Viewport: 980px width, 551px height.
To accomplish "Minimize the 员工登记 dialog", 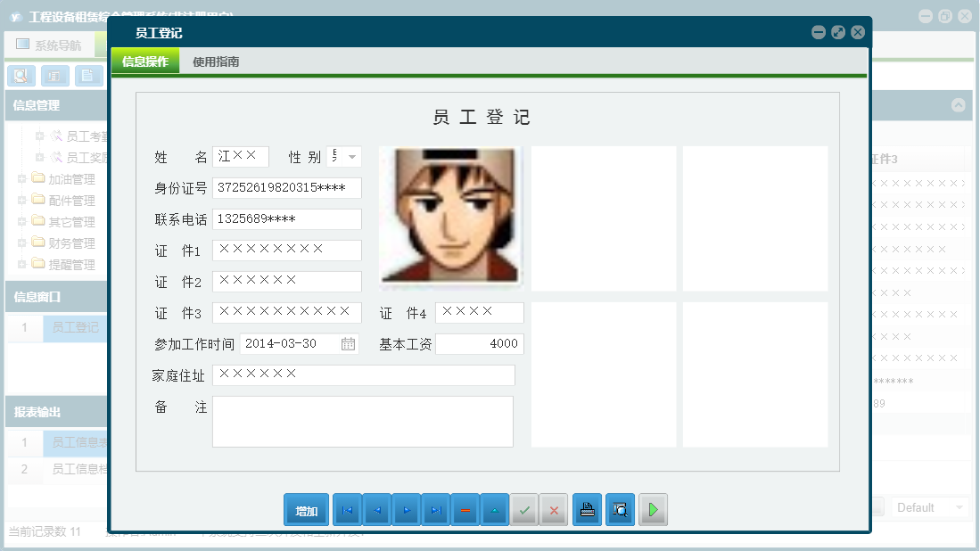I will [819, 32].
